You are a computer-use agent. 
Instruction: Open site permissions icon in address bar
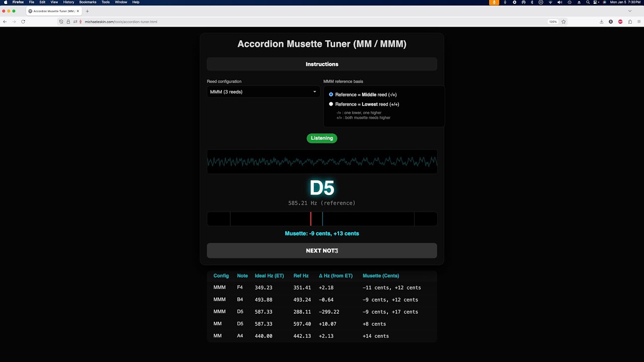coord(75,22)
